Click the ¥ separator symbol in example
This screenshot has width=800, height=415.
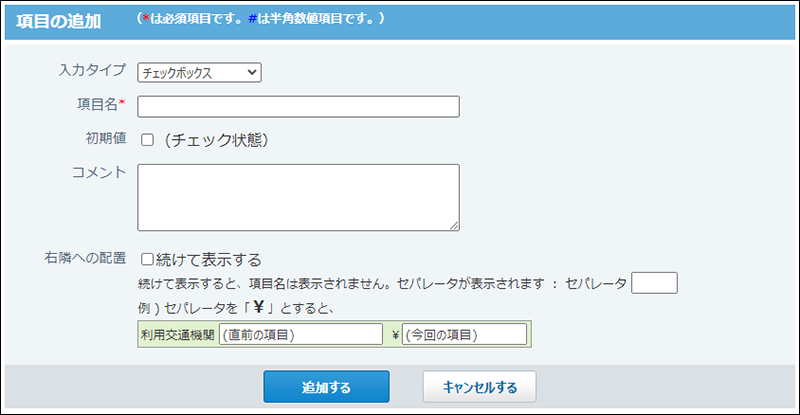point(395,335)
